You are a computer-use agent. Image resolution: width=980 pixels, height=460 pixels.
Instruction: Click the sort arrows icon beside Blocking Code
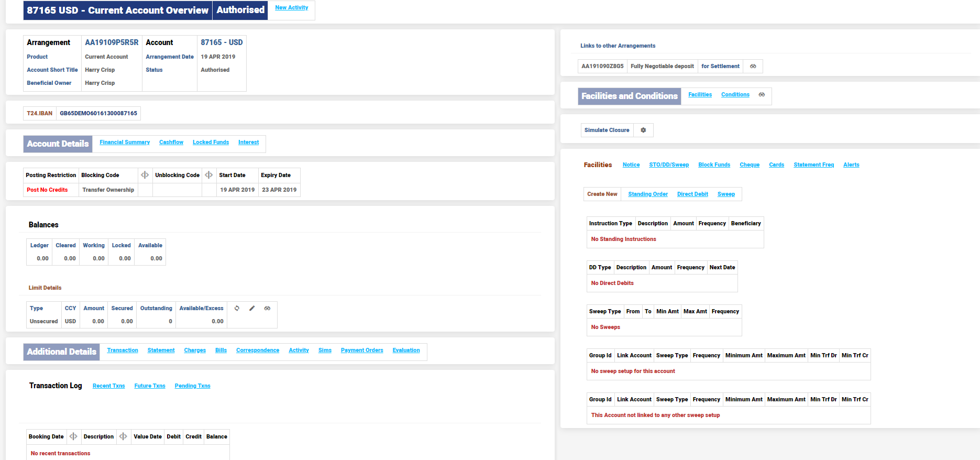coord(145,175)
